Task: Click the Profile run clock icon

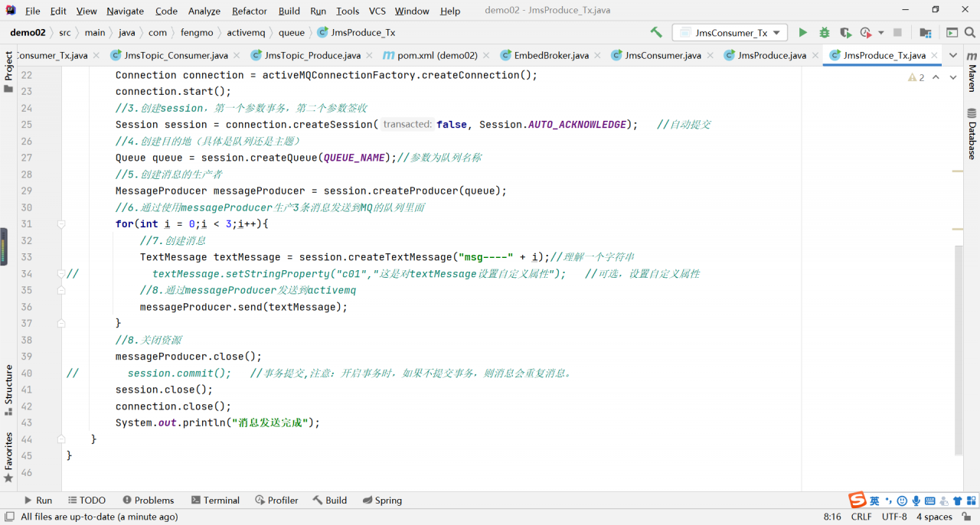Action: [x=866, y=33]
